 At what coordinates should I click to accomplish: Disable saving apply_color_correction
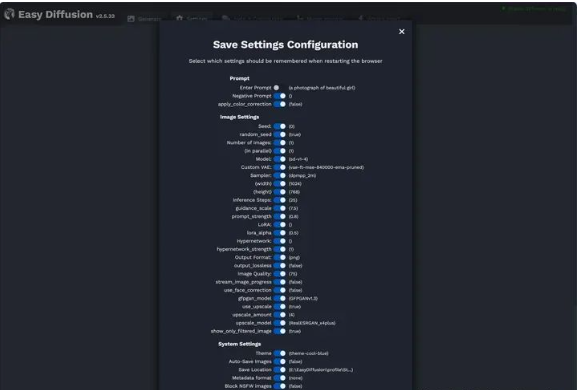279,104
